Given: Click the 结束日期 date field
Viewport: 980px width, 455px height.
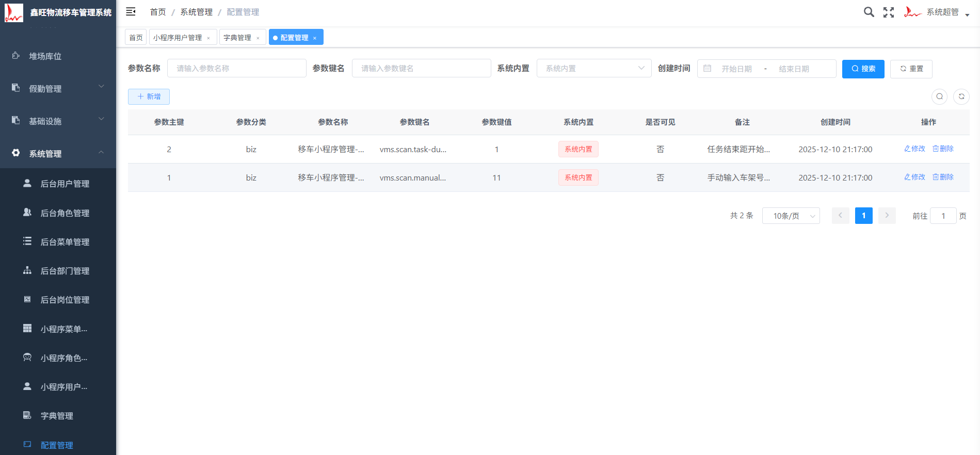Looking at the screenshot, I should coord(794,69).
